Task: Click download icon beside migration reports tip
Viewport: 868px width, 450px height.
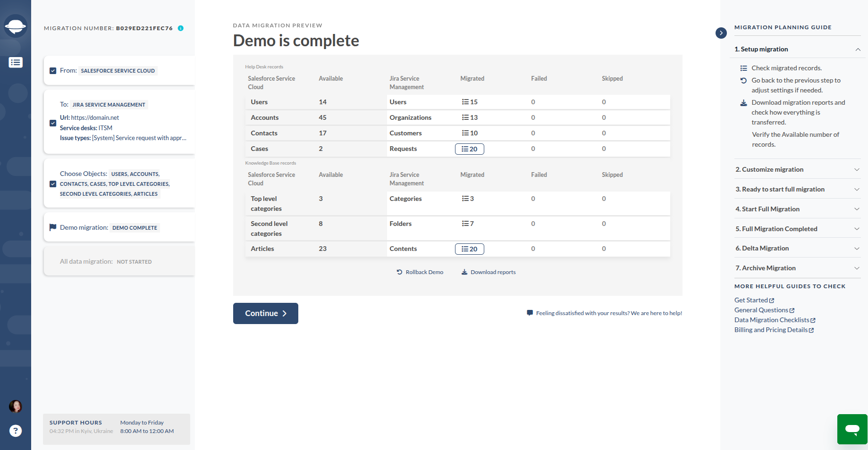Action: point(744,103)
